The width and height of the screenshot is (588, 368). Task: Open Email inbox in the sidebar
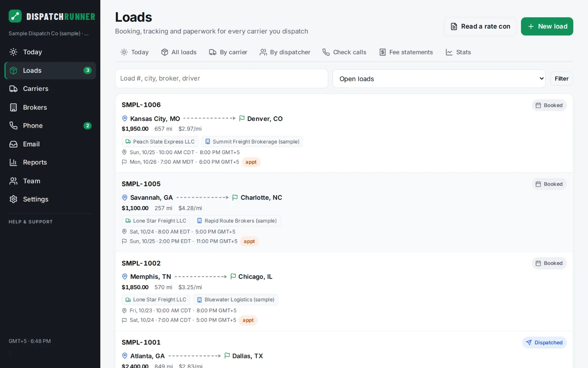point(50,144)
